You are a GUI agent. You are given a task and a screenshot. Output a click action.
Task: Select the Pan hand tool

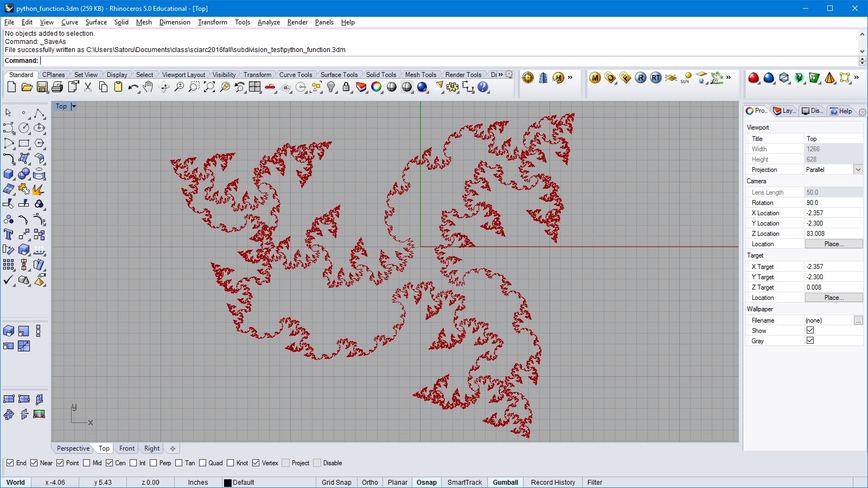point(148,87)
